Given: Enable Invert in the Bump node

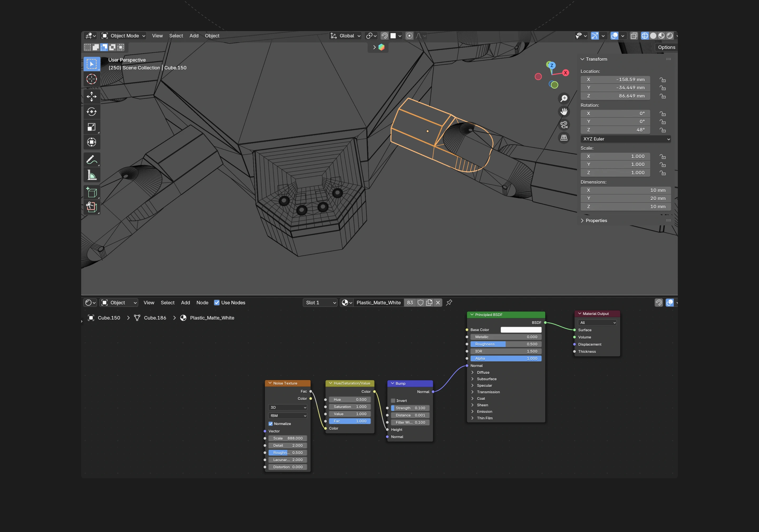Looking at the screenshot, I should [393, 401].
